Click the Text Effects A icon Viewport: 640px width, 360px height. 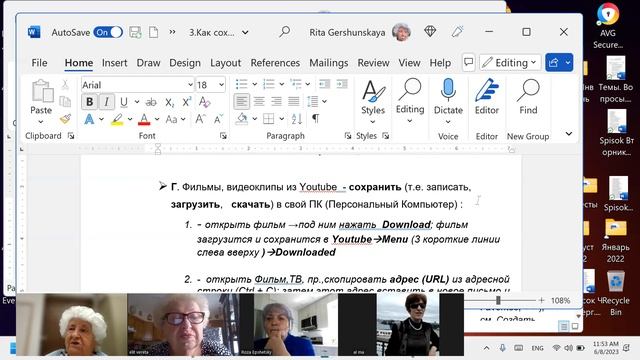coord(89,119)
